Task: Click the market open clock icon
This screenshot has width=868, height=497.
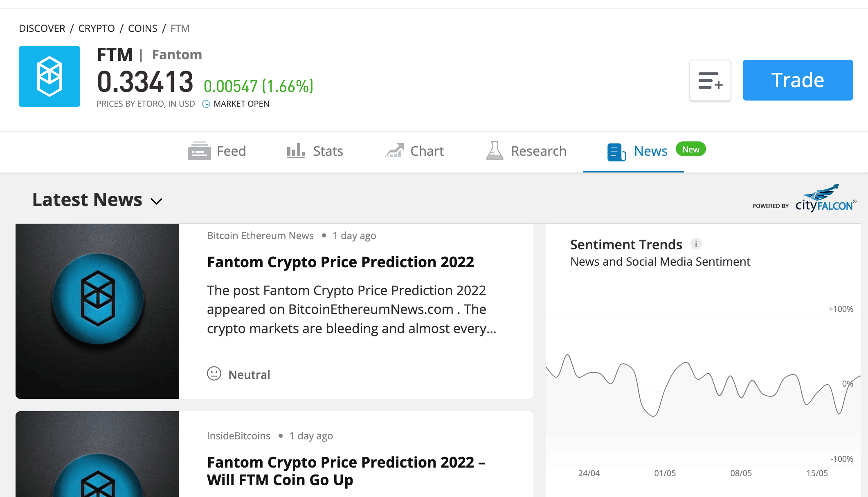Action: [206, 104]
